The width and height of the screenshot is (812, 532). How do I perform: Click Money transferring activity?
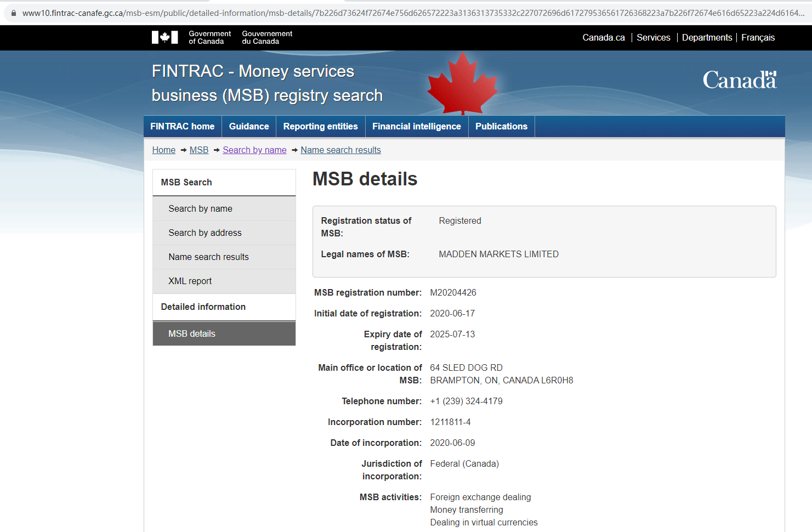[x=467, y=510]
